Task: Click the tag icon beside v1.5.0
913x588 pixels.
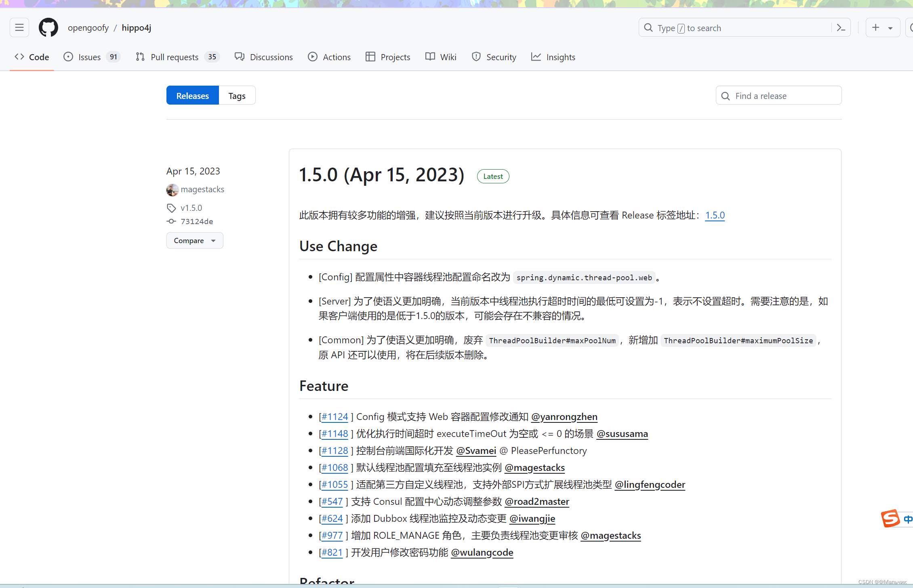Action: [171, 208]
